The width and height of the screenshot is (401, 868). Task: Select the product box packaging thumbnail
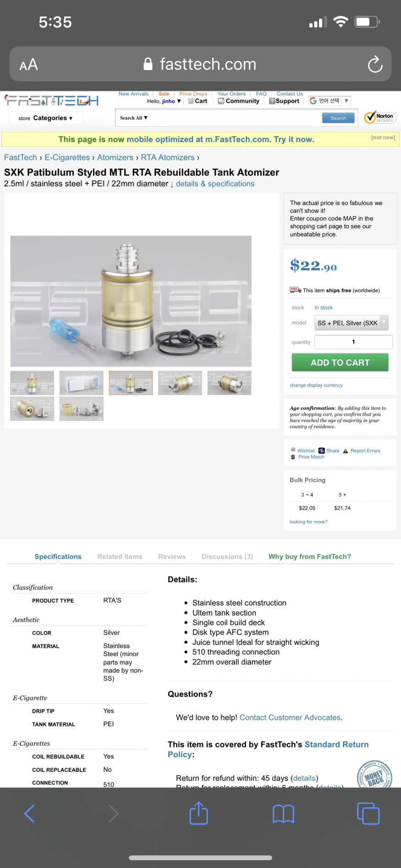pyautogui.click(x=82, y=383)
